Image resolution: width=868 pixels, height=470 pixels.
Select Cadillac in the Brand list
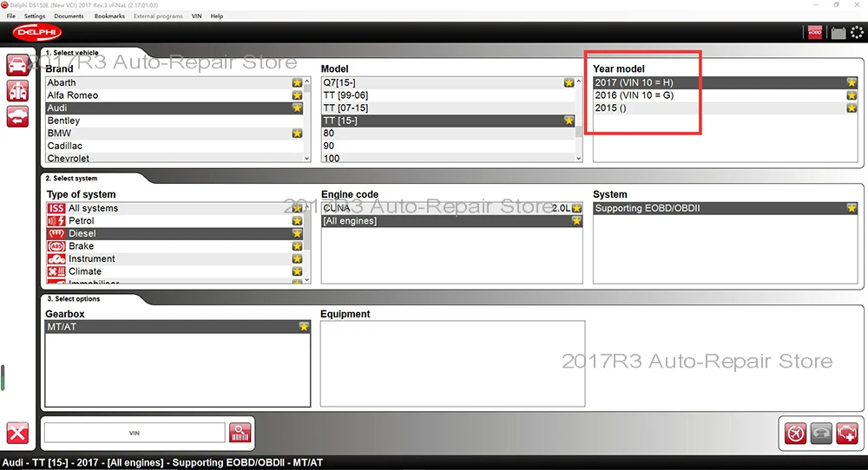(x=175, y=146)
